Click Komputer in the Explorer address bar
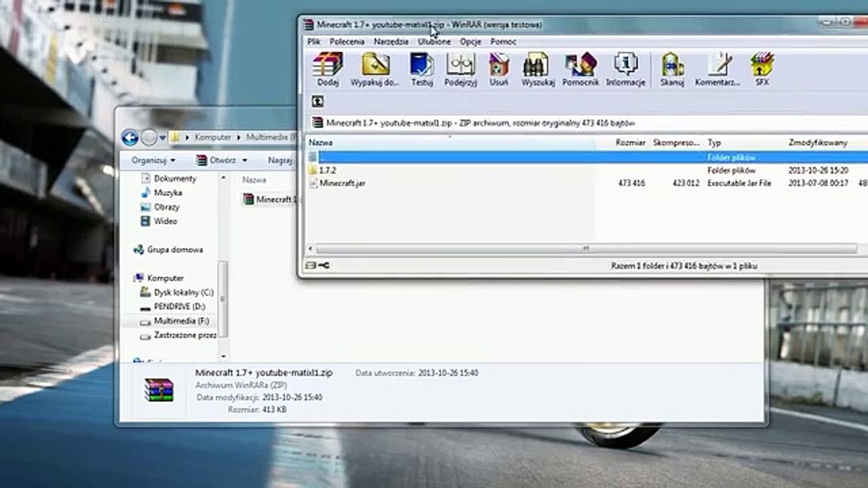The width and height of the screenshot is (868, 488). point(213,138)
